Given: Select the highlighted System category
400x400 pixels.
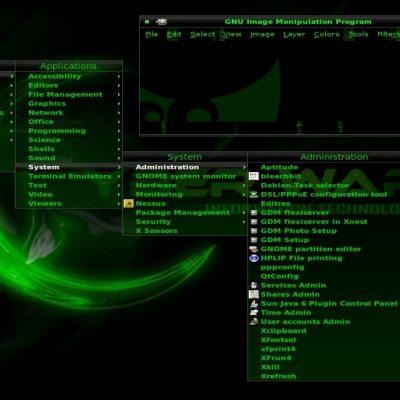Looking at the screenshot, I should pyautogui.click(x=69, y=167).
